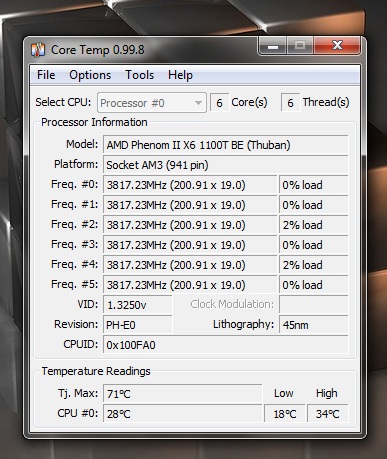Open the Help menu

tap(180, 75)
